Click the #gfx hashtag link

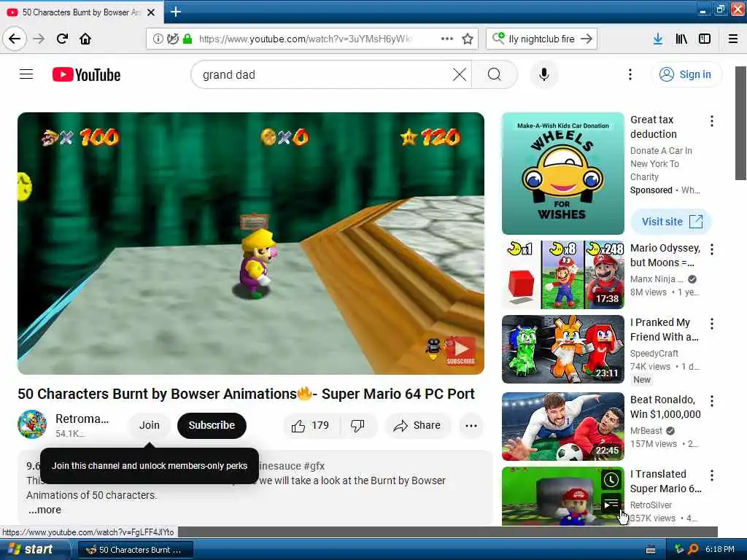[x=314, y=466]
